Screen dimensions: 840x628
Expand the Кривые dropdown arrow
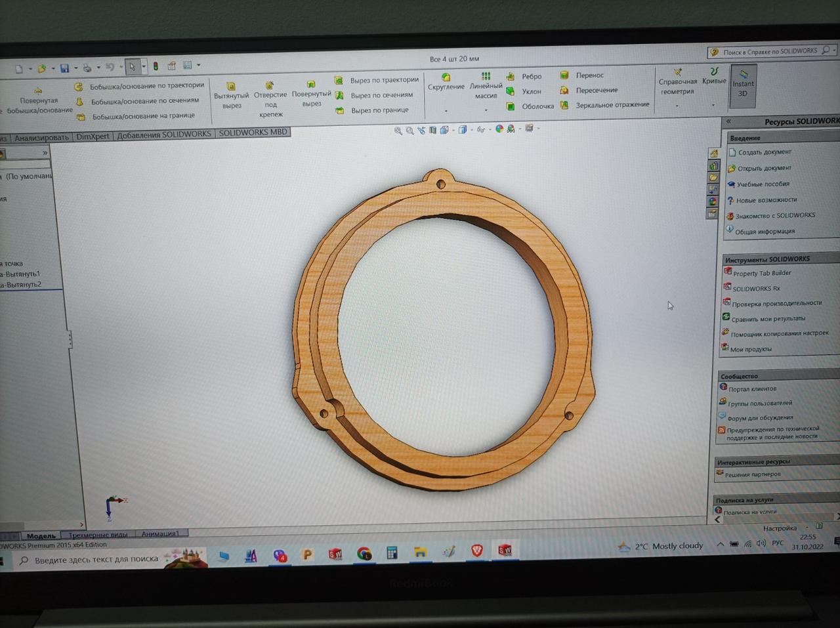pos(713,105)
